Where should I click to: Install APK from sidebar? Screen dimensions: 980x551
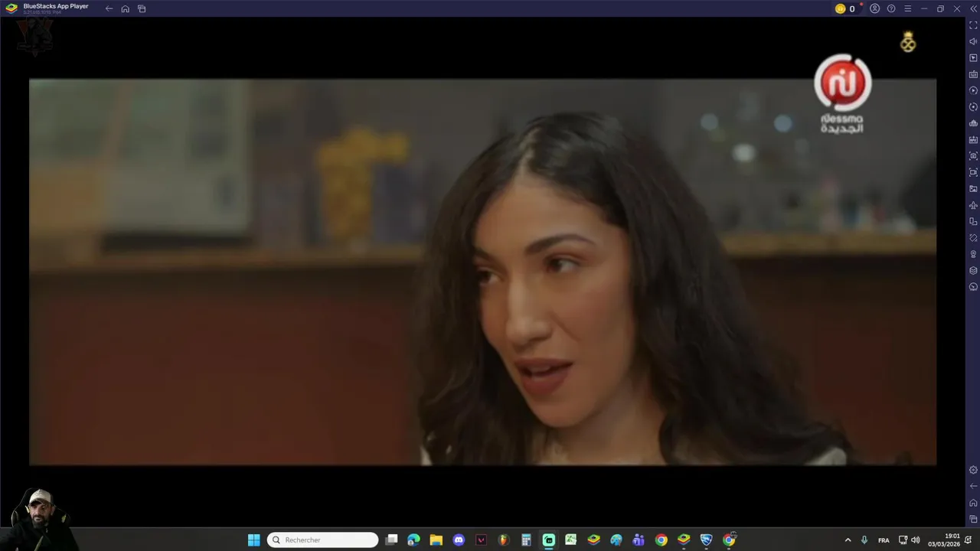coord(973,139)
